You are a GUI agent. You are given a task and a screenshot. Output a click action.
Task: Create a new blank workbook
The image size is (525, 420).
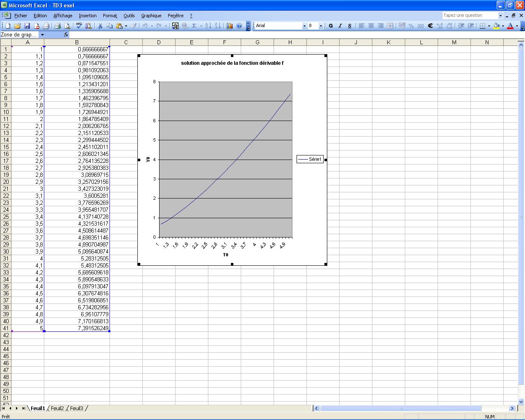point(8,26)
